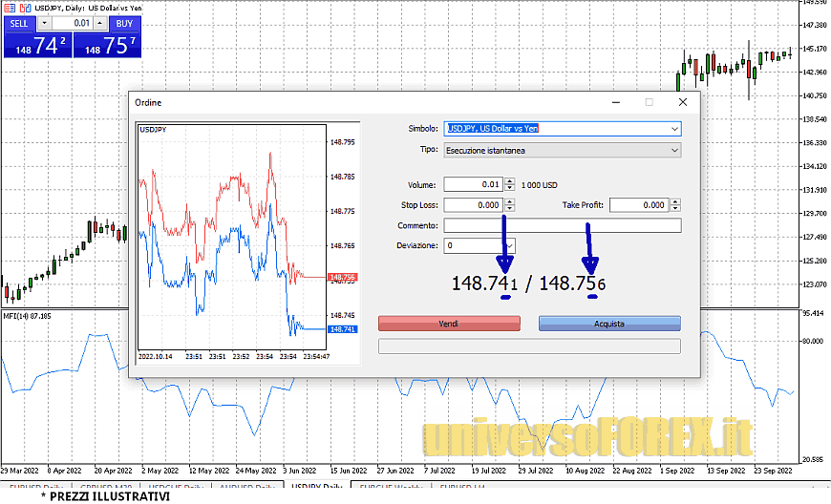Click into the Commento text field
The width and height of the screenshot is (831, 504).
pyautogui.click(x=562, y=225)
